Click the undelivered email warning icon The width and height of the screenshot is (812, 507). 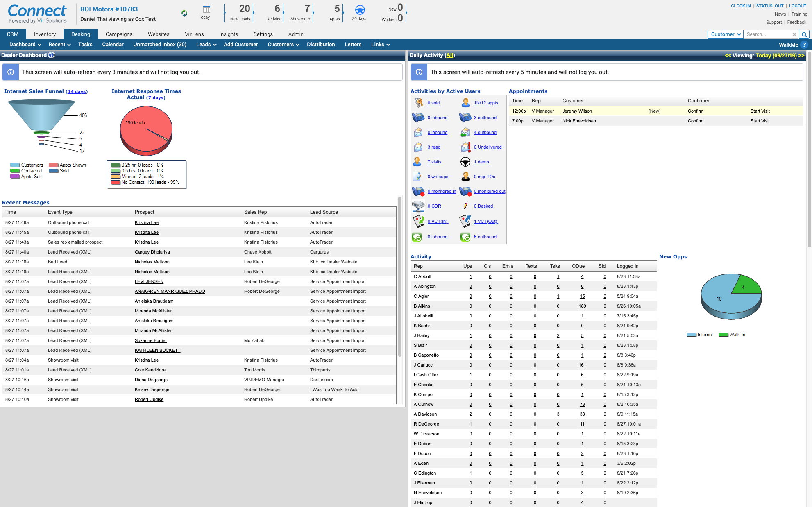point(465,147)
